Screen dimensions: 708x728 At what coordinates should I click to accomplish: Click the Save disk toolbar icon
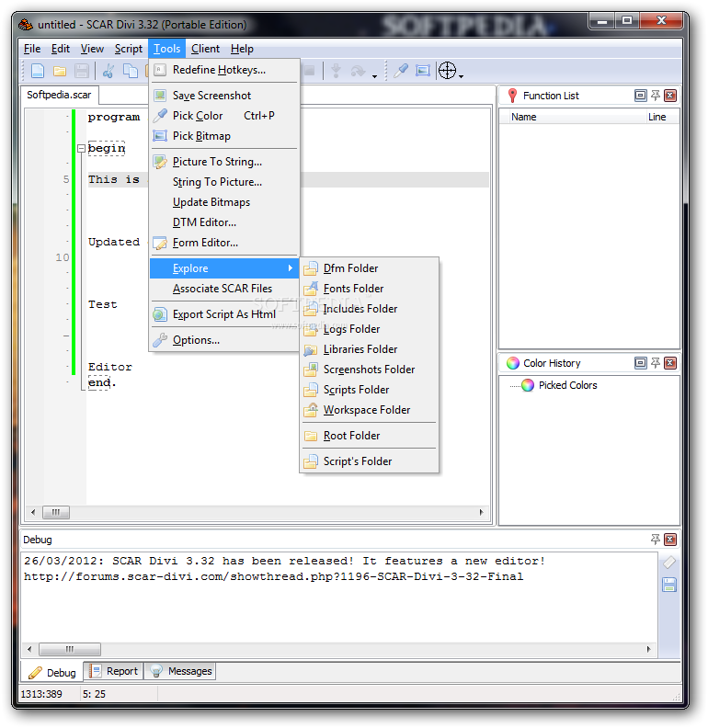(x=82, y=71)
